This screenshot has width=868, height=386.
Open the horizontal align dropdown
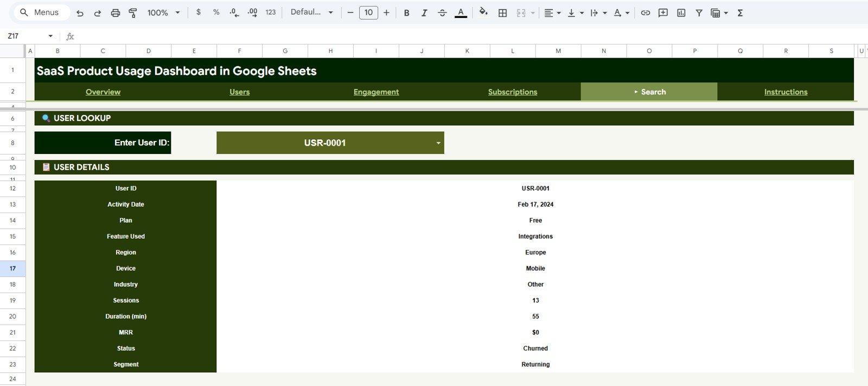point(552,13)
